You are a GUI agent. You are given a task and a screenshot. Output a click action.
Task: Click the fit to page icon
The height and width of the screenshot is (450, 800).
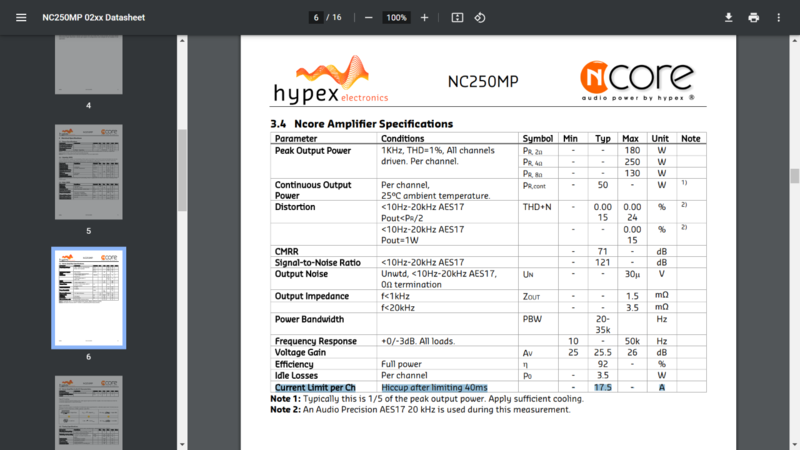[x=457, y=17]
